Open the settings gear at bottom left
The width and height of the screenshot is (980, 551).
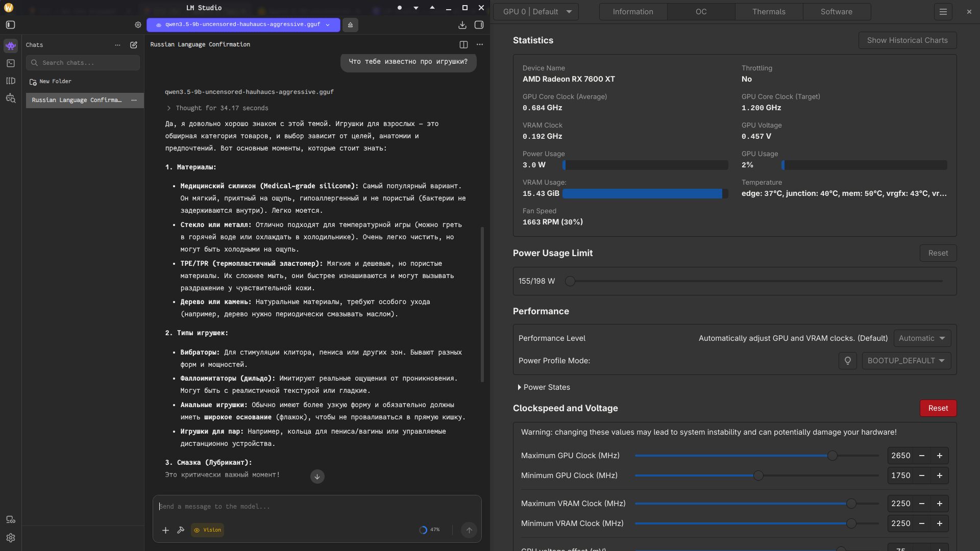[x=11, y=538]
